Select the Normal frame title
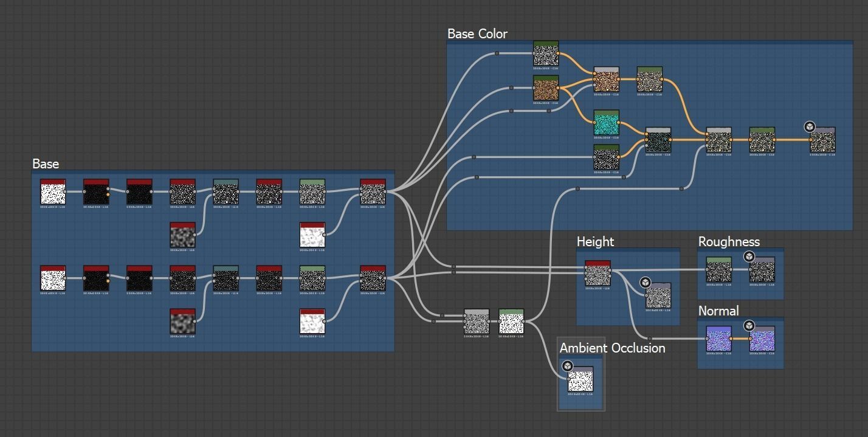Screen dimensions: 868x437 tap(718, 311)
